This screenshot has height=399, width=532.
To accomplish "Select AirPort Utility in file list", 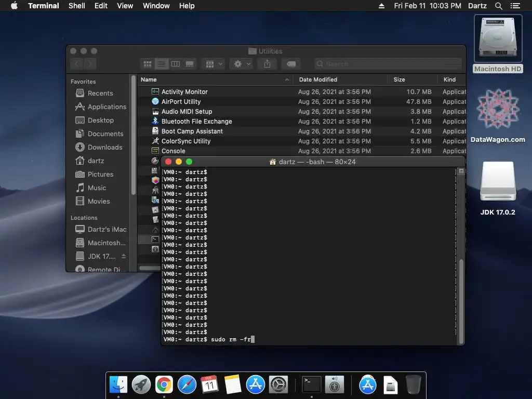I will tap(301, 101).
